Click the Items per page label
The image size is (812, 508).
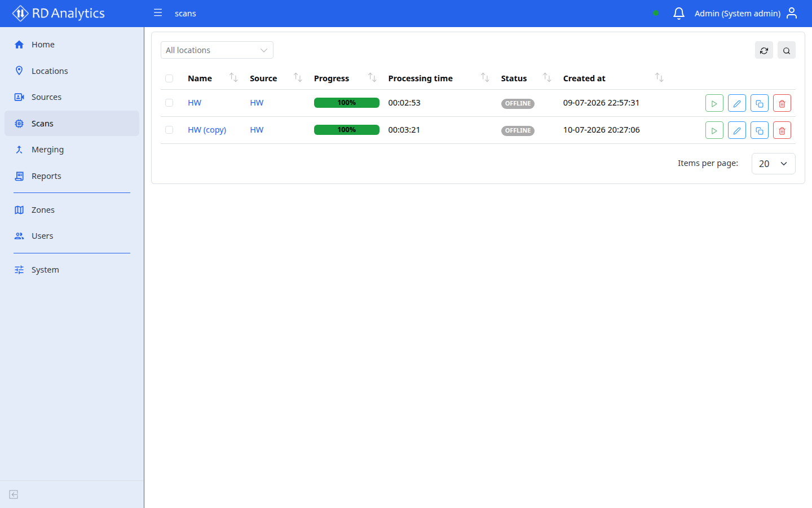pyautogui.click(x=708, y=163)
